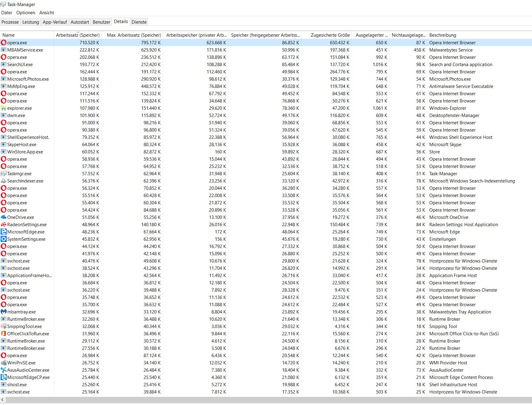Select the AsusAudioCenter.exe icon
532x405 pixels.
tap(4, 370)
